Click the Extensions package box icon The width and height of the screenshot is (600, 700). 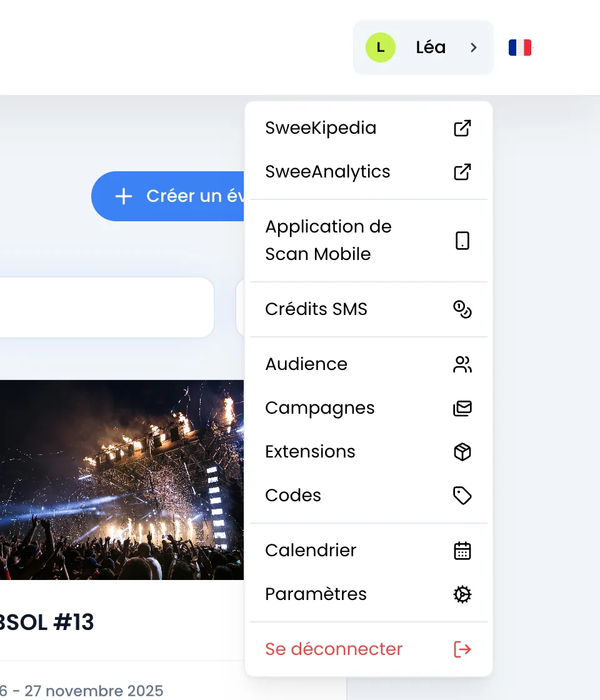pos(462,452)
